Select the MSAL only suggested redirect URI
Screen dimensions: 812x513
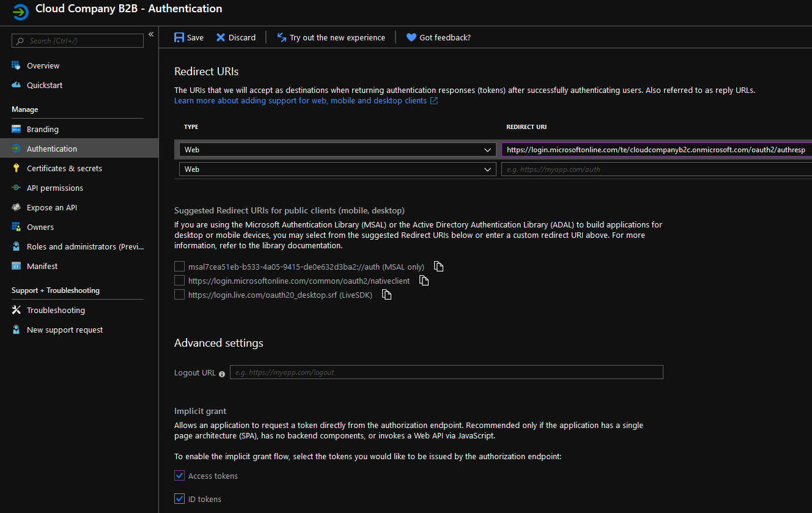pyautogui.click(x=179, y=266)
